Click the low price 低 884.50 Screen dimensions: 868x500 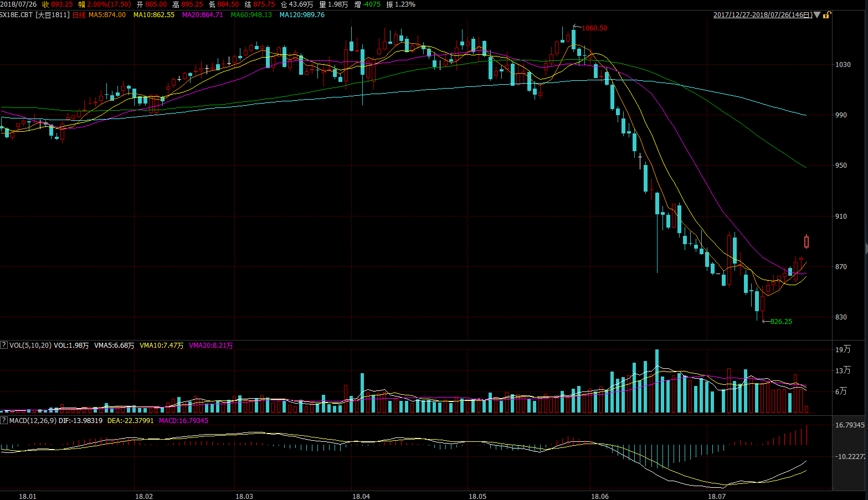pos(224,4)
